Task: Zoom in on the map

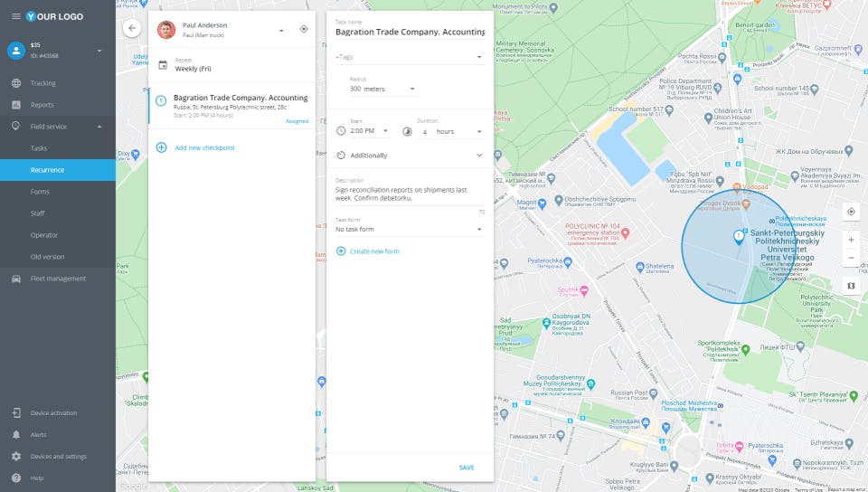Action: 852,240
